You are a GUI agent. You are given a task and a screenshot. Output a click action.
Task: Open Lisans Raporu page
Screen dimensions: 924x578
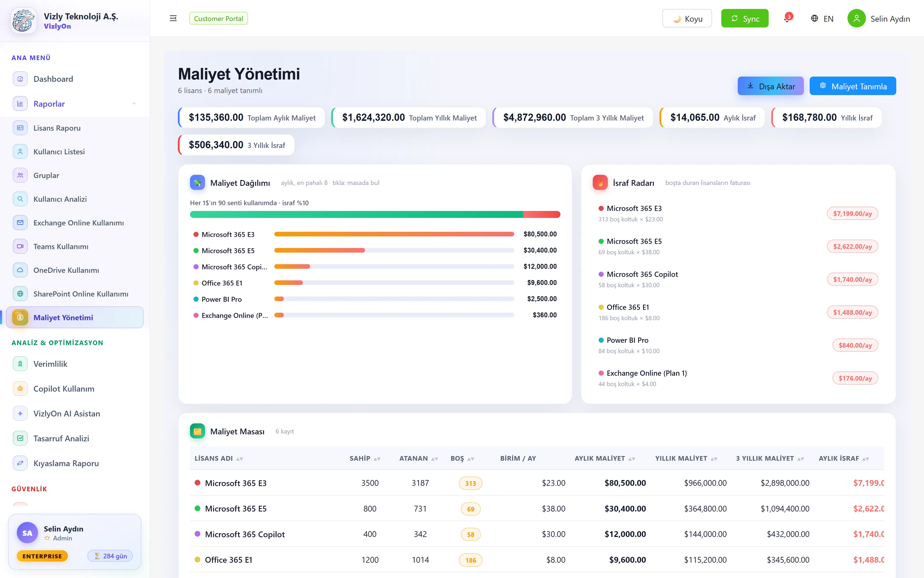[x=75, y=128]
